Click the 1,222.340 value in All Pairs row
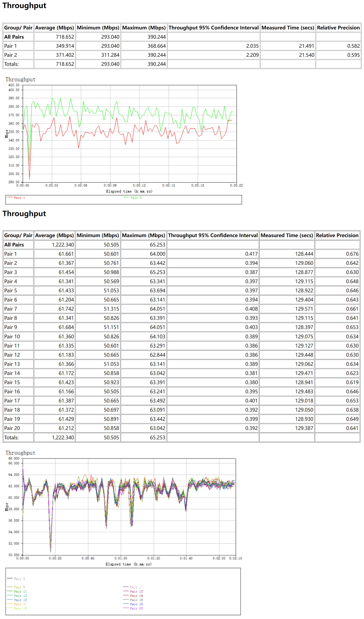This screenshot has width=364, height=619. 63,245
